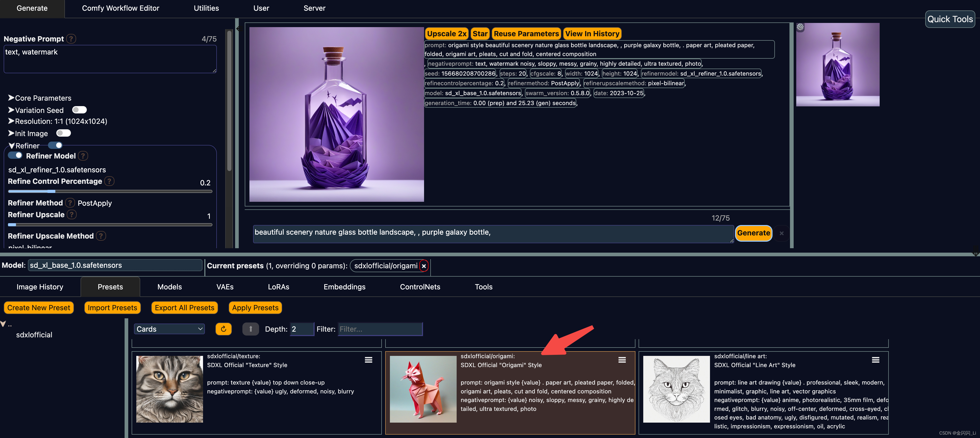This screenshot has height=438, width=980.
Task: Open the LoRAs tab
Action: pyautogui.click(x=278, y=287)
